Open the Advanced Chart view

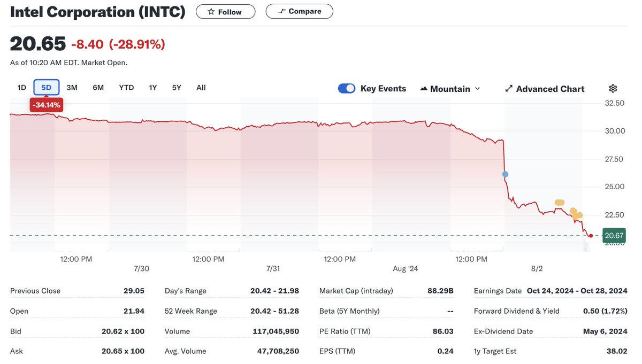(x=545, y=89)
